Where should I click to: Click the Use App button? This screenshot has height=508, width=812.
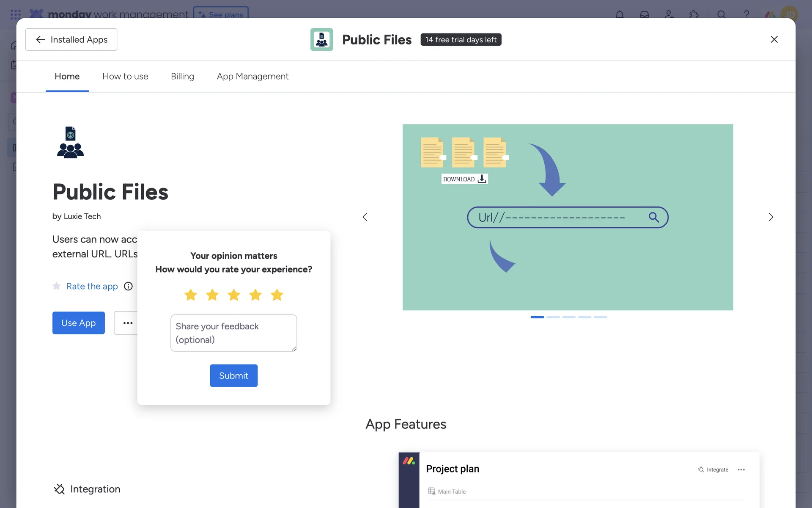tap(78, 323)
